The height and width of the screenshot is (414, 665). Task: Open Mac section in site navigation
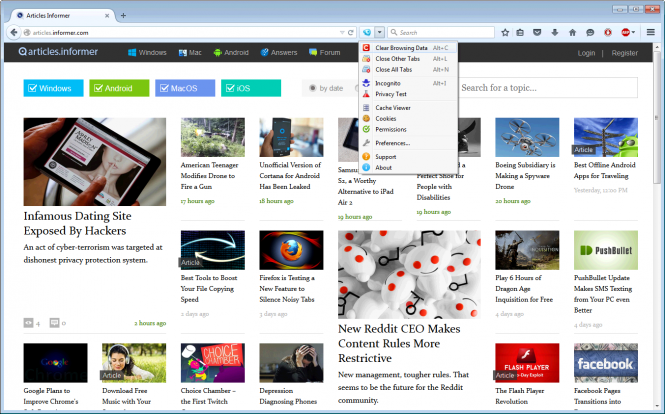pos(190,53)
